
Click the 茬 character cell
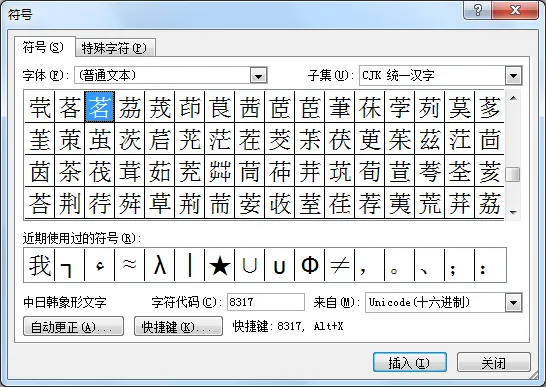(250, 139)
